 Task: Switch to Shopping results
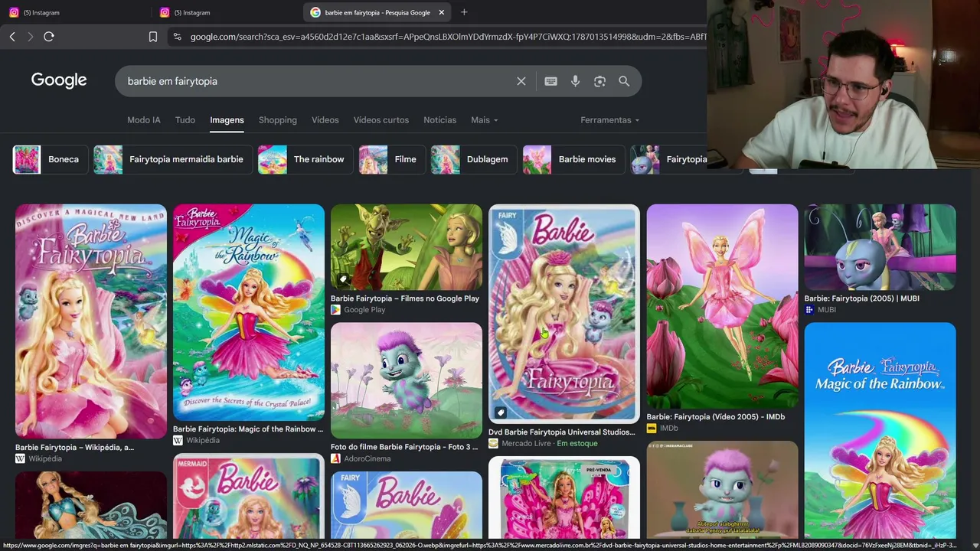pos(278,120)
